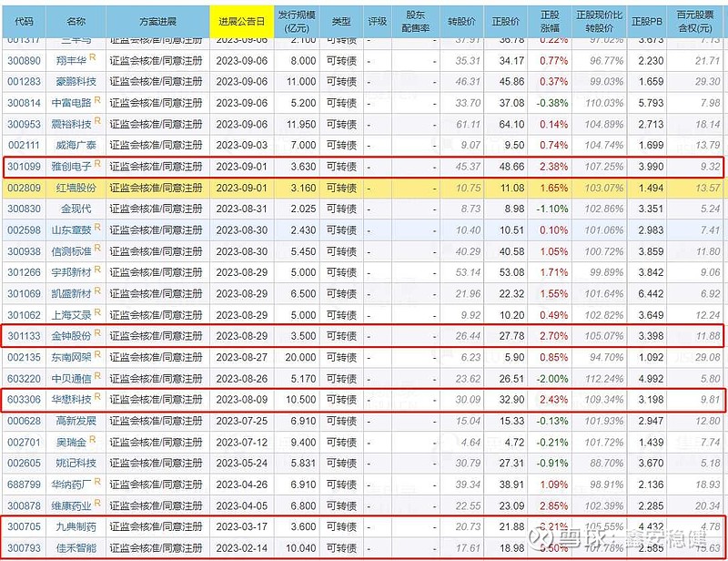Open the 东南网架 name link
This screenshot has height=561, width=728.
point(72,357)
